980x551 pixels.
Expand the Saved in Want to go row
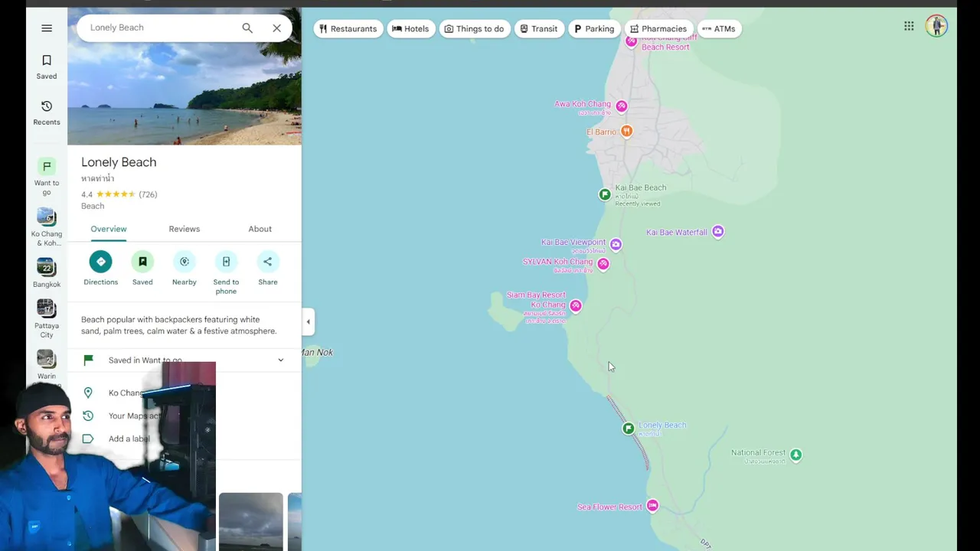(x=185, y=360)
